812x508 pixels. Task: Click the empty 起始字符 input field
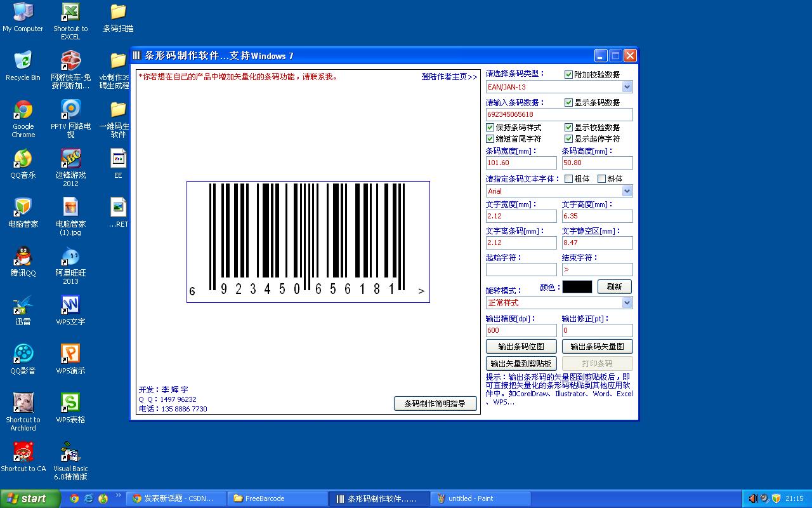[521, 269]
